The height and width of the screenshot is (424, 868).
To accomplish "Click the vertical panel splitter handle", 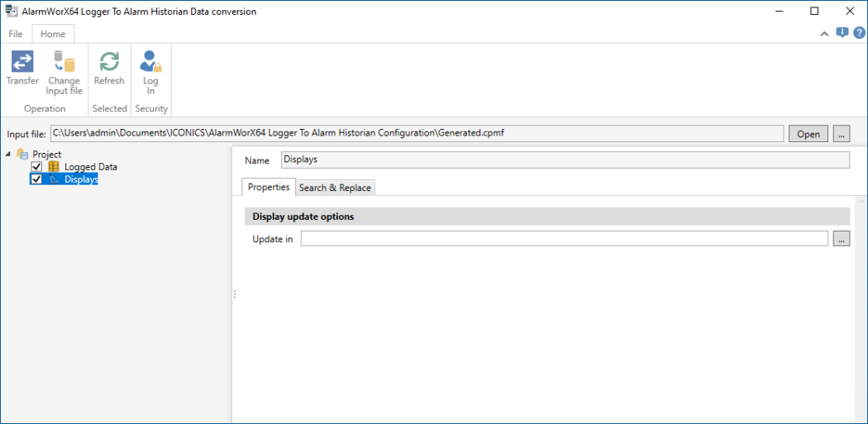I will click(x=235, y=293).
